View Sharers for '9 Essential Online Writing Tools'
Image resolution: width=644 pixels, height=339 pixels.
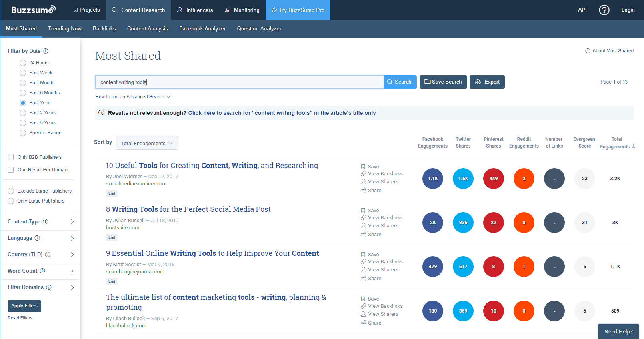point(380,269)
